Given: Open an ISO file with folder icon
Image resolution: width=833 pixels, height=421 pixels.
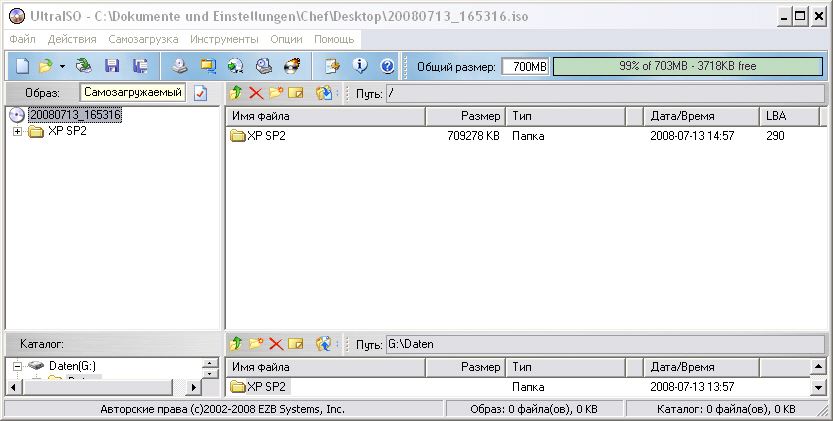Looking at the screenshot, I should (46, 66).
